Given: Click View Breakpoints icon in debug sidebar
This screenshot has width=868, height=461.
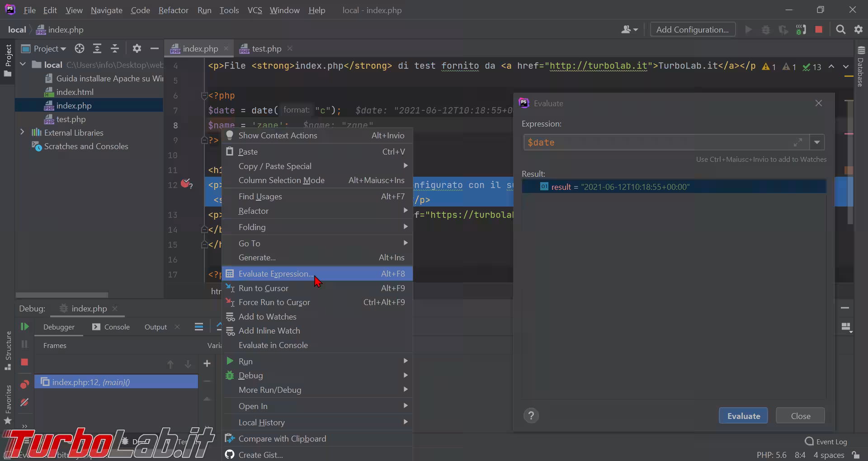Looking at the screenshot, I should (x=24, y=385).
